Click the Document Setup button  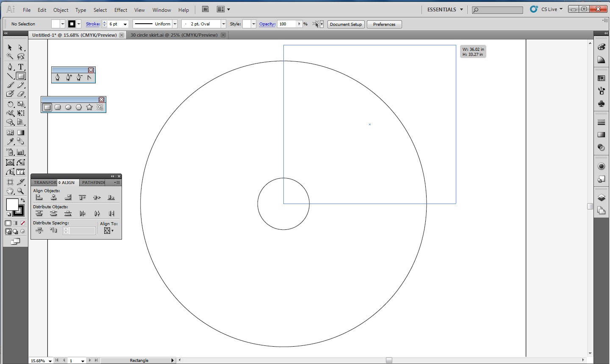pyautogui.click(x=346, y=24)
